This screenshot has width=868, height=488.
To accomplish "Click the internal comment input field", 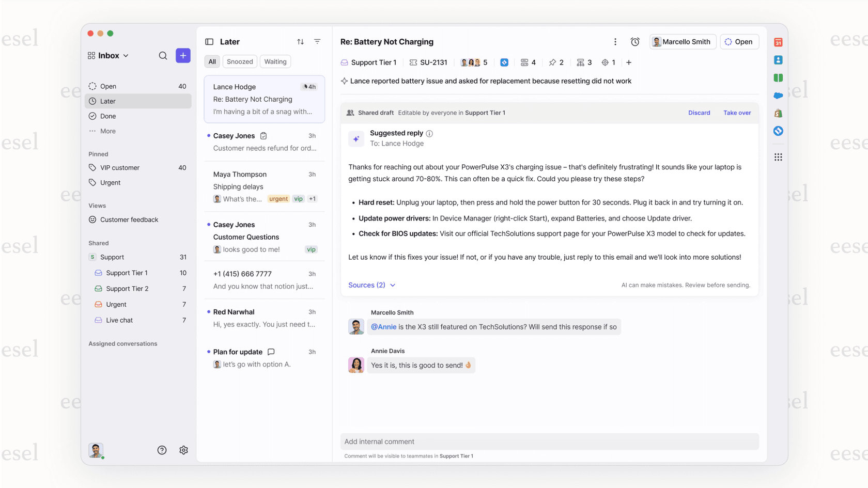I will point(549,442).
